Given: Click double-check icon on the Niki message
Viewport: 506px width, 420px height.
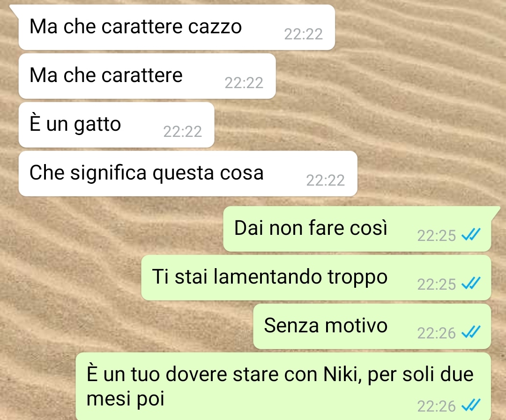Looking at the screenshot, I should [471, 405].
